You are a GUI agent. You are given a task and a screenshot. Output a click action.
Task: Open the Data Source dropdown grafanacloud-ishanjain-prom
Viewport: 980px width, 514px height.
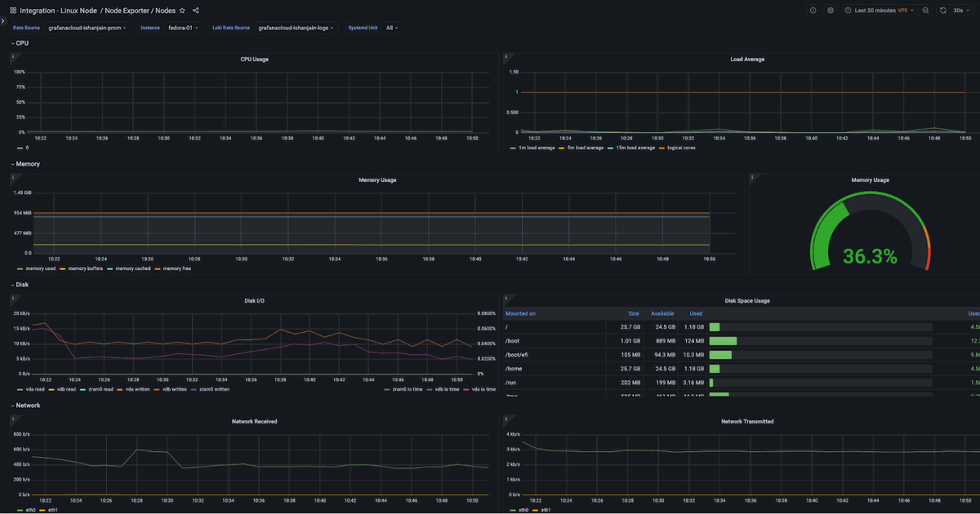click(87, 28)
